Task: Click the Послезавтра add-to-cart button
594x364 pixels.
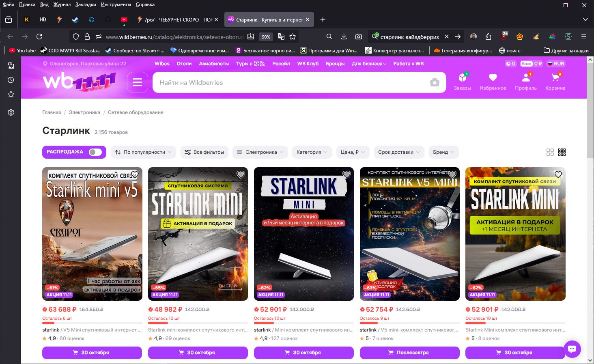Action: 409,353
